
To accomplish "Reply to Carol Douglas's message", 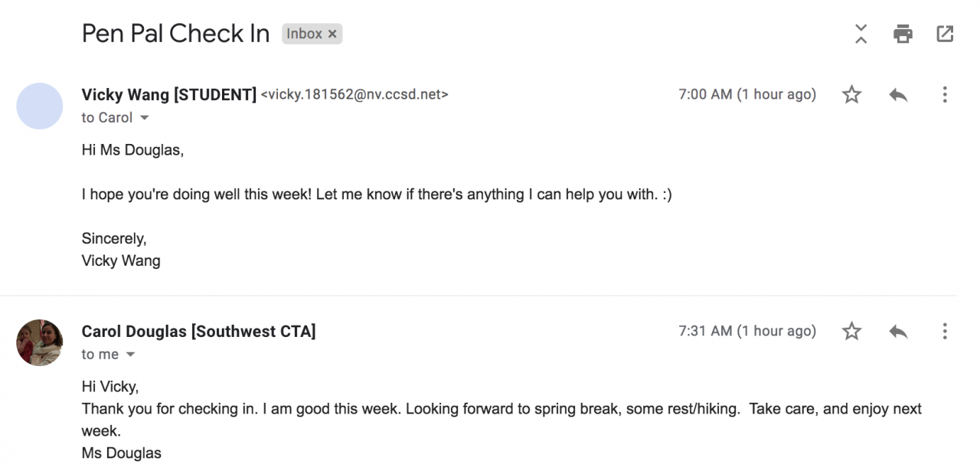I will tap(898, 332).
